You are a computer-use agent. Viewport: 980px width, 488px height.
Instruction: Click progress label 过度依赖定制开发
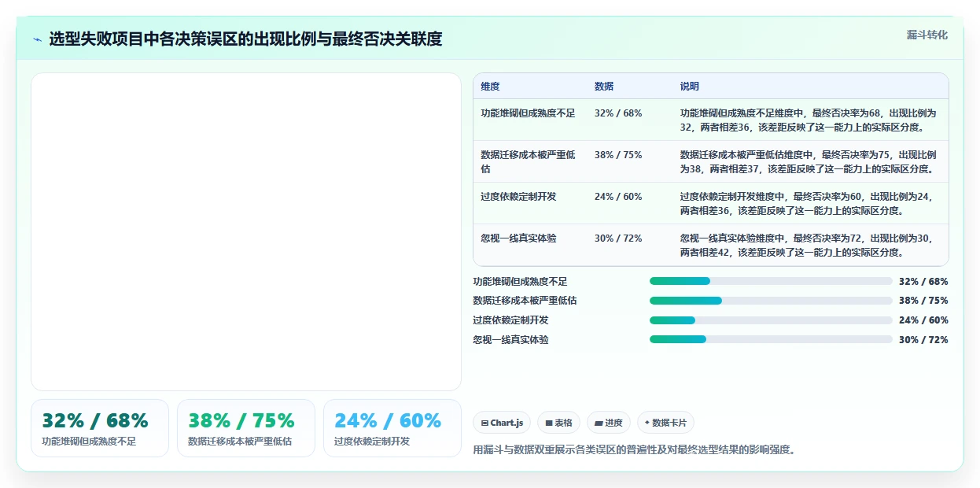click(x=510, y=320)
